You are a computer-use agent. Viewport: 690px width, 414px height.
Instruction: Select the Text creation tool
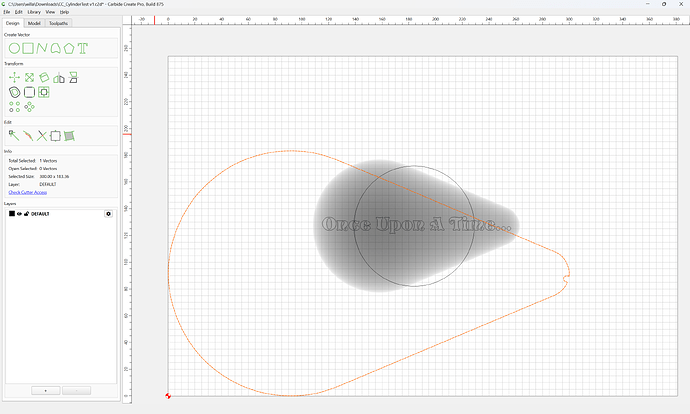tap(83, 48)
